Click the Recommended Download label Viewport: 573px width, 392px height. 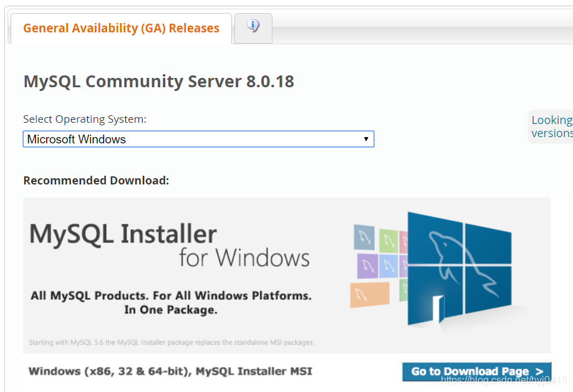96,181
